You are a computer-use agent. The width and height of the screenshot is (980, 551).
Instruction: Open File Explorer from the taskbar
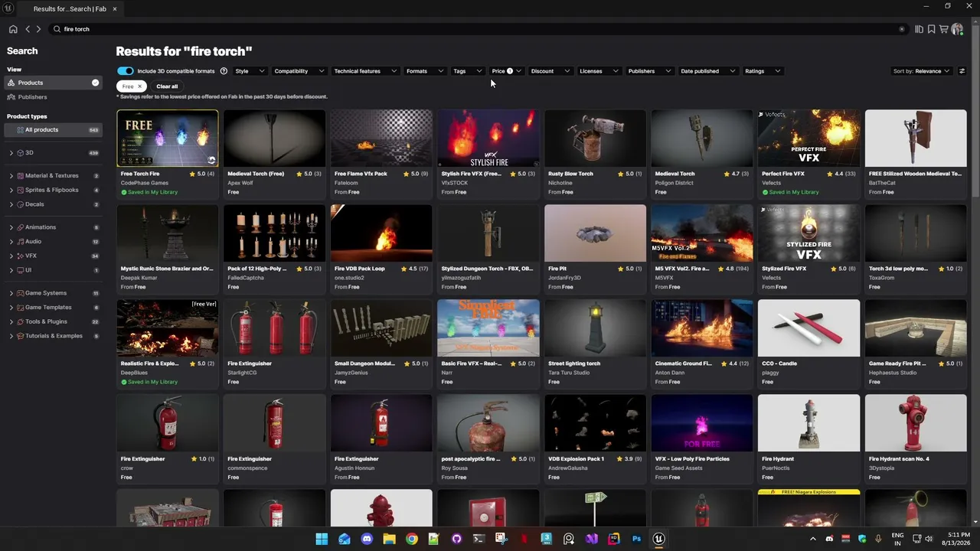[x=389, y=539]
